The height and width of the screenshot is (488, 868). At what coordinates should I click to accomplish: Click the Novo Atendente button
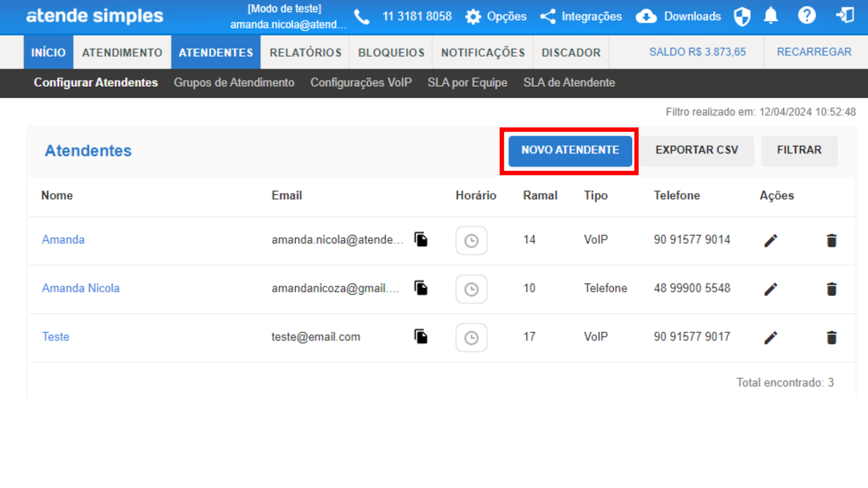pos(570,150)
